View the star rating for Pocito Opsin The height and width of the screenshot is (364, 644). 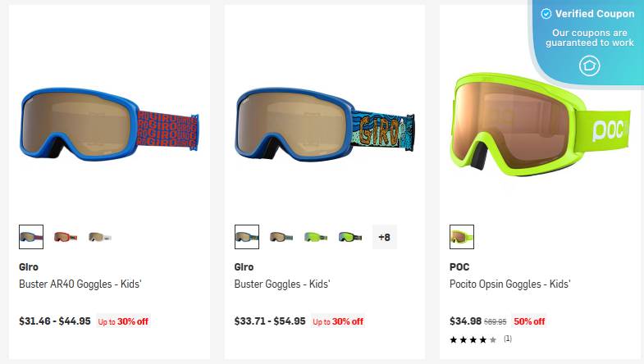[473, 339]
